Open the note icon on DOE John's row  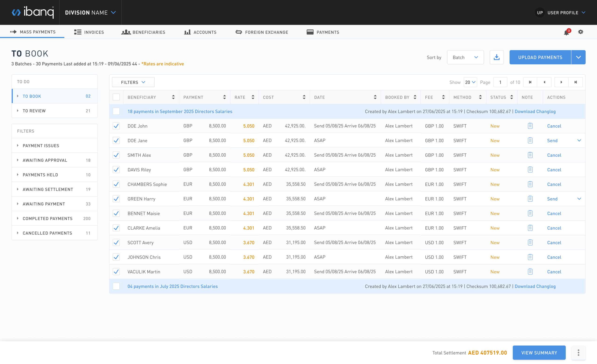click(530, 126)
